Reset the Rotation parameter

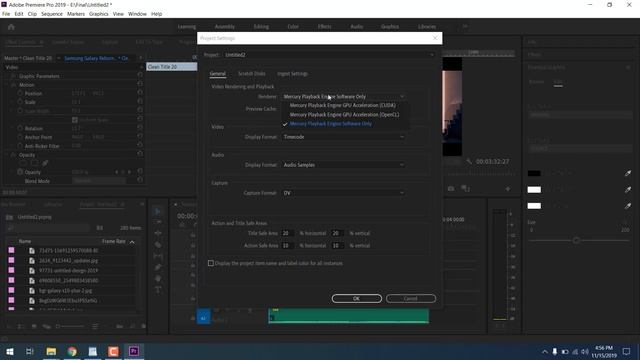coord(140,128)
